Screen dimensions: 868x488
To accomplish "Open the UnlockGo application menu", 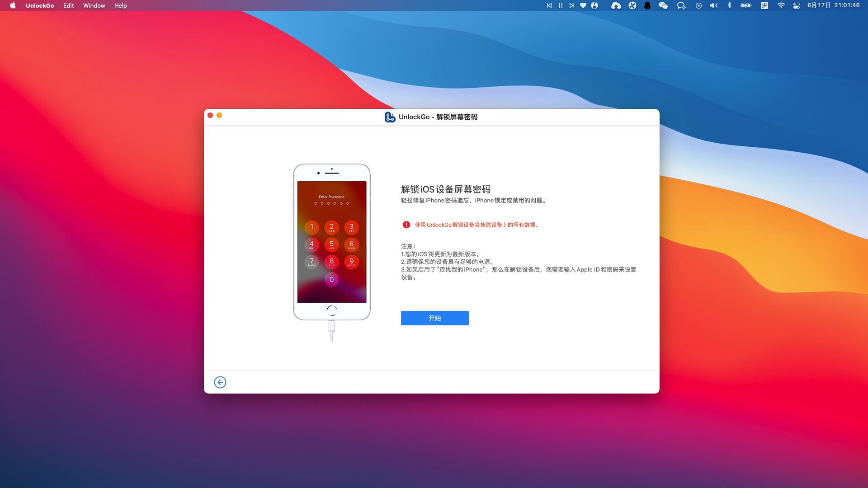I will click(40, 5).
